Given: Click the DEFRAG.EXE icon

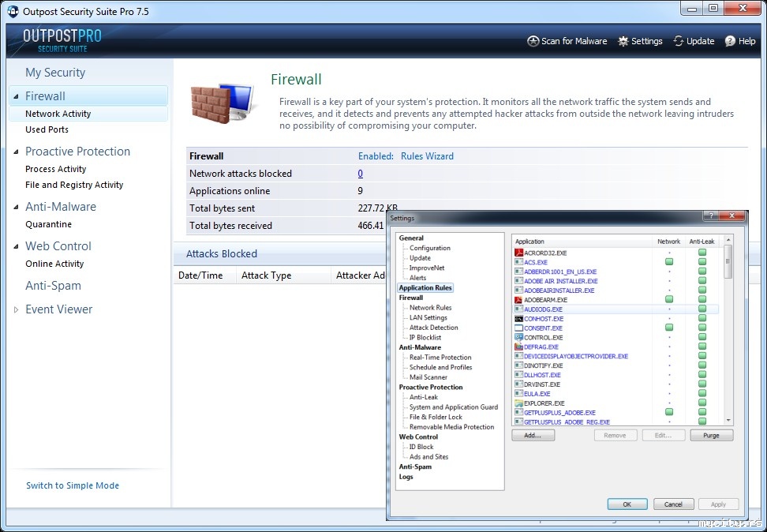Looking at the screenshot, I should pos(518,347).
